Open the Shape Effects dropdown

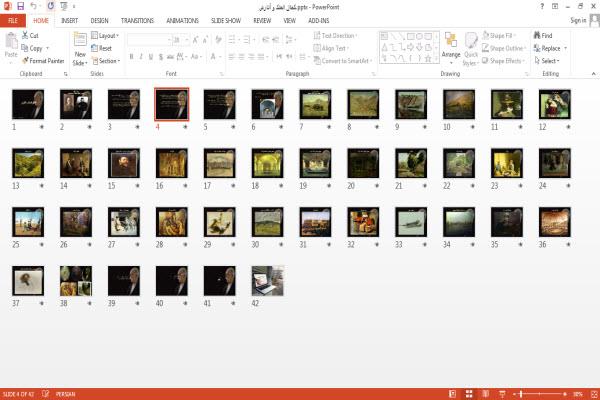coord(503,61)
